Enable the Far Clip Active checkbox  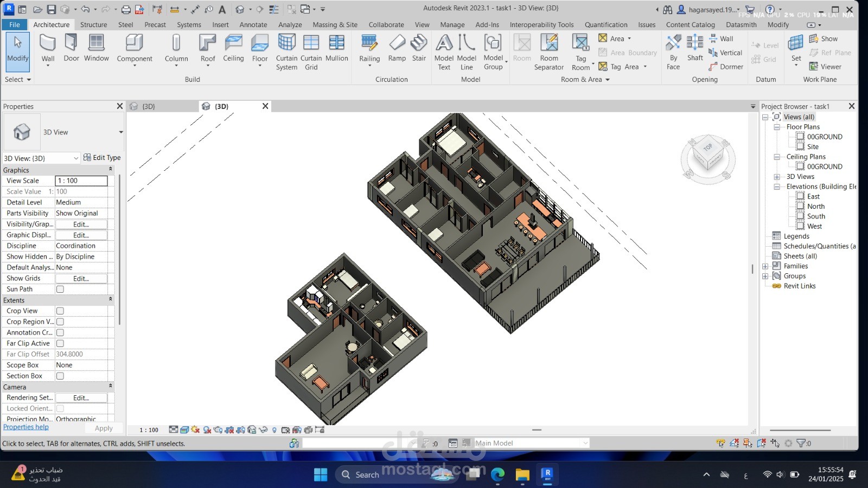60,343
